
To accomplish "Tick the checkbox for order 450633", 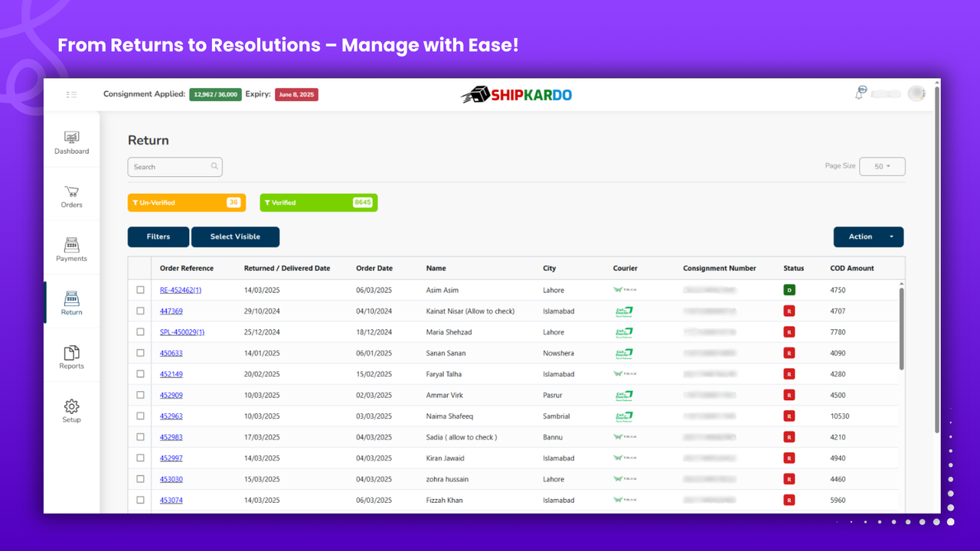I will coord(140,353).
